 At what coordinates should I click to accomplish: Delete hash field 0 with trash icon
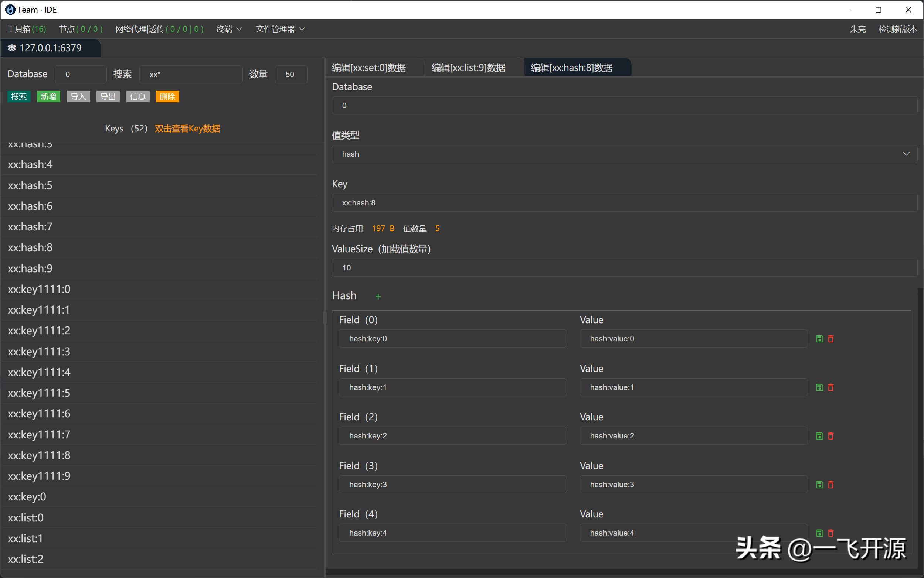coord(831,339)
